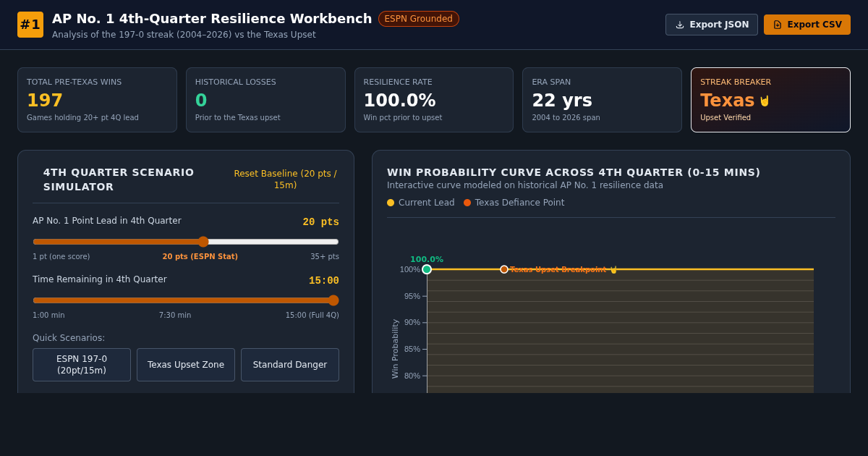Choose the Standard Danger scenario

point(290,365)
